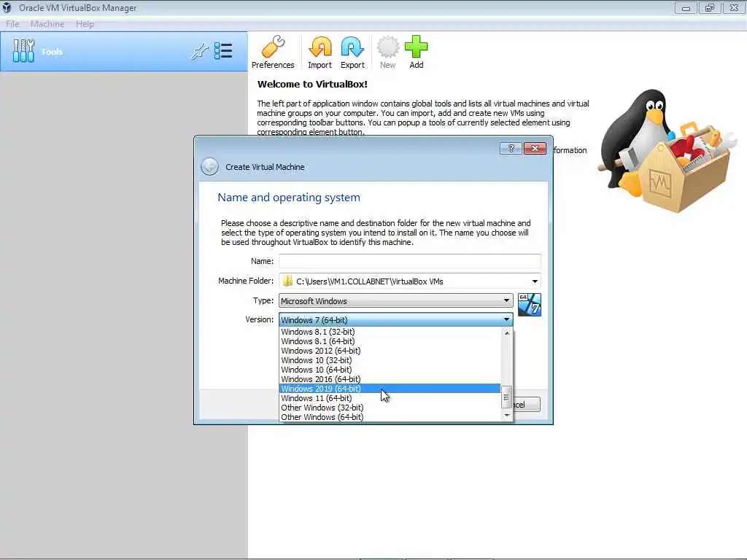Choose Windows 11 (64-bit) version
The image size is (747, 560).
[390, 398]
